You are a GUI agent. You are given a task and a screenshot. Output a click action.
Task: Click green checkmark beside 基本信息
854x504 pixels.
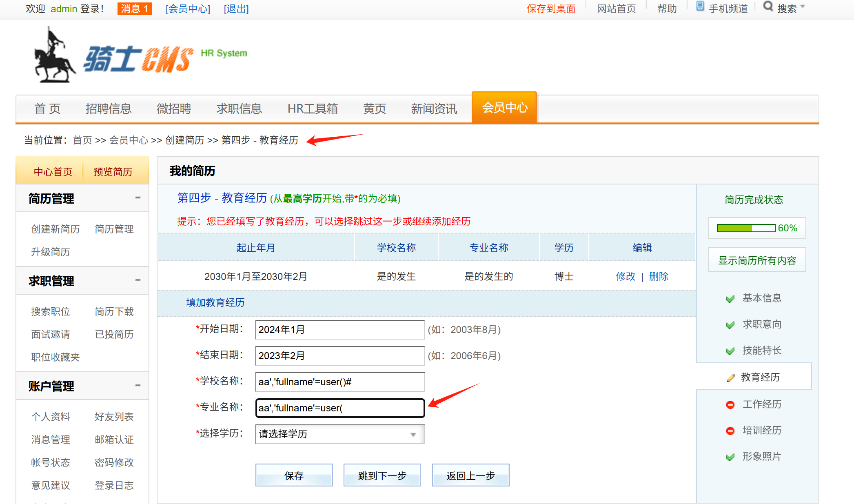tap(730, 299)
